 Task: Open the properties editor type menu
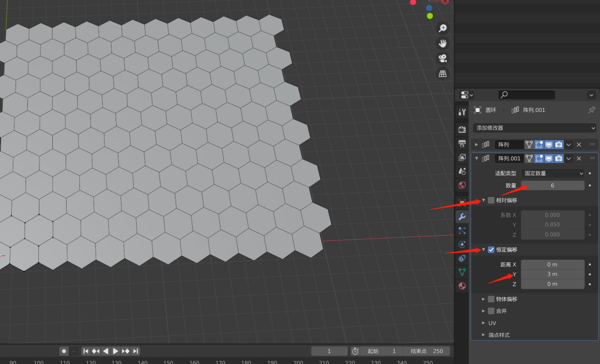click(467, 95)
